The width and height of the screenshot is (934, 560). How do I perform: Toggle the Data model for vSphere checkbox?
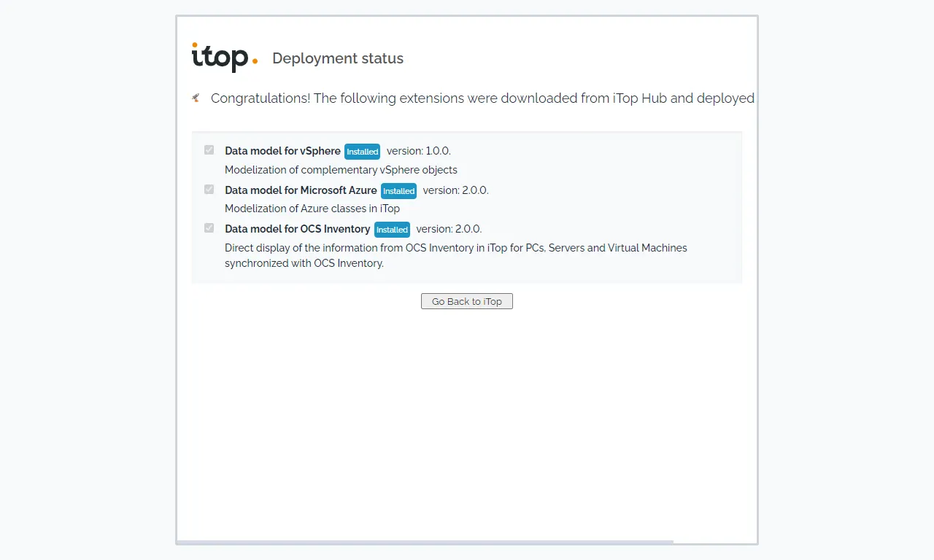209,150
